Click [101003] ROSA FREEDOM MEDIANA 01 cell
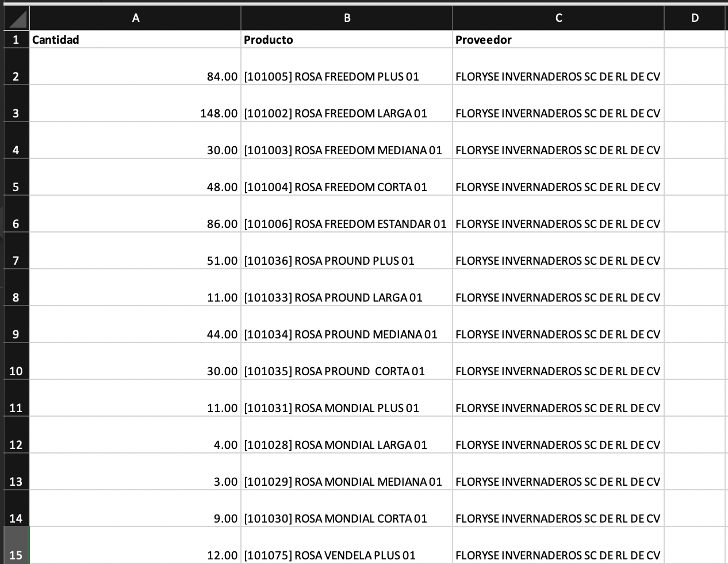This screenshot has height=564, width=728. tap(347, 140)
